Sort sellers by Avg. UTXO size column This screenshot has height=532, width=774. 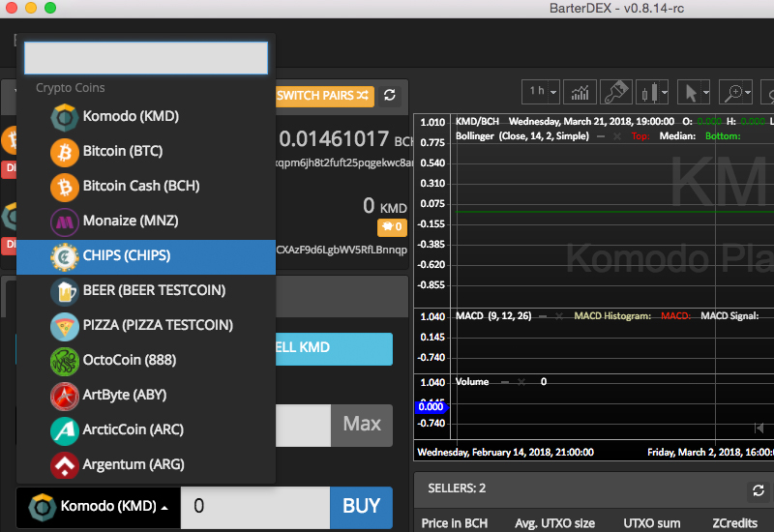[554, 523]
